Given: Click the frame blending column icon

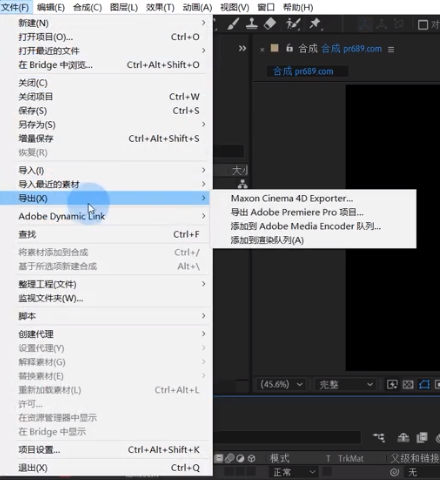Looking at the screenshot, I should pyautogui.click(x=219, y=458).
